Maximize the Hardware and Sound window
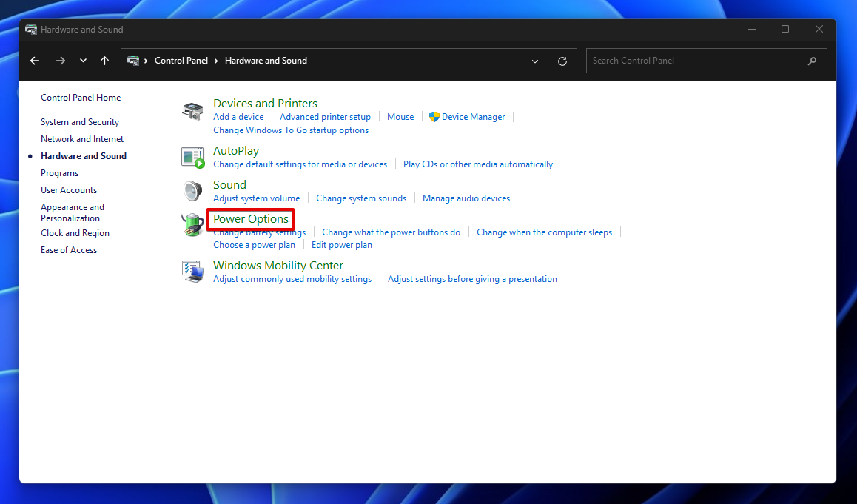The width and height of the screenshot is (857, 504). pos(785,29)
